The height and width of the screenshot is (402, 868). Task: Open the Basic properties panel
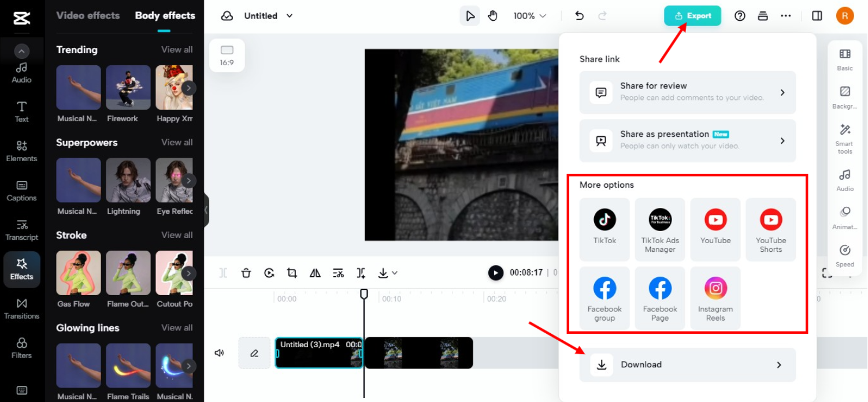pos(845,59)
